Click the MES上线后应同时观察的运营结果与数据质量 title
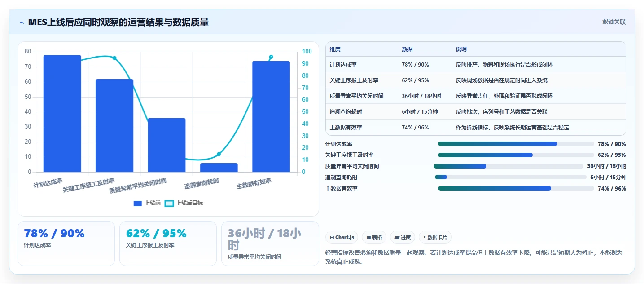The height and width of the screenshot is (284, 644). [118, 22]
